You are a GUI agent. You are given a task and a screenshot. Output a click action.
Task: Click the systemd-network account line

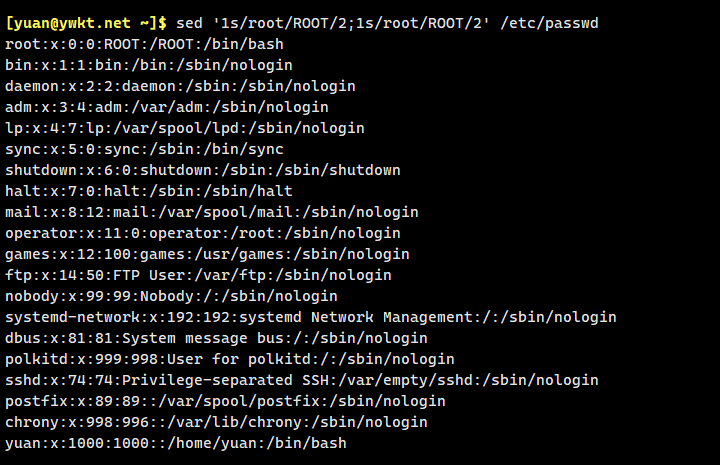click(310, 317)
